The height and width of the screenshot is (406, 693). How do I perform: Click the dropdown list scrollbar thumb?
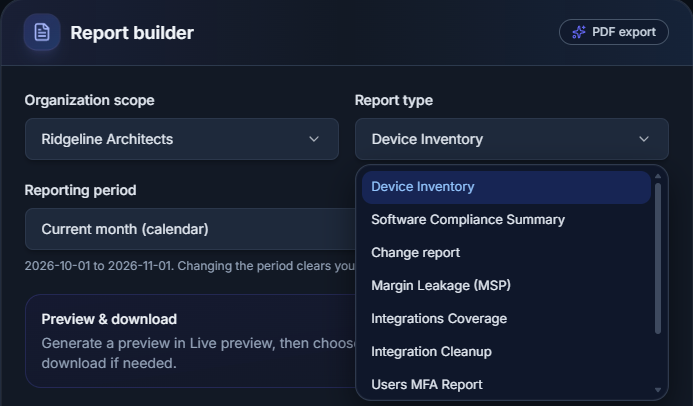658,258
